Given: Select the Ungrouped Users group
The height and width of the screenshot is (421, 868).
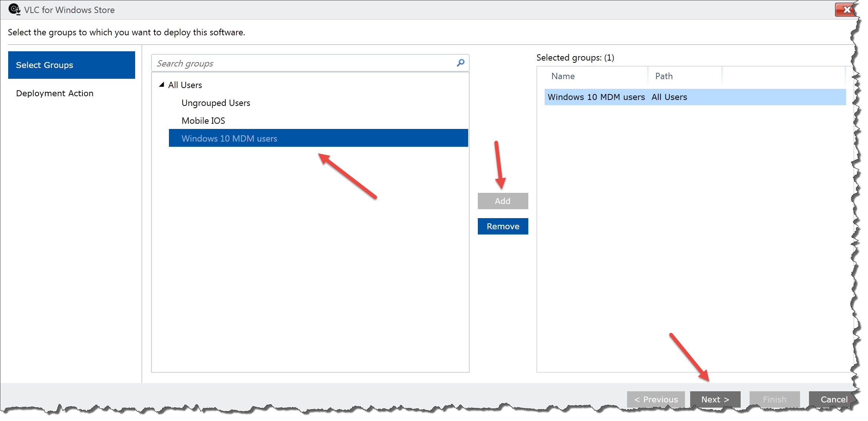Looking at the screenshot, I should click(x=215, y=103).
